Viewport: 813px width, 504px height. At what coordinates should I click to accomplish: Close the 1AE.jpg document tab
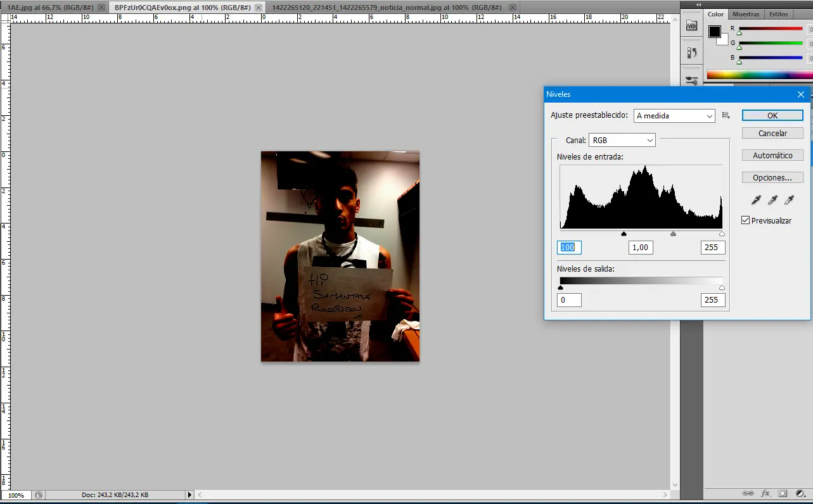[101, 8]
